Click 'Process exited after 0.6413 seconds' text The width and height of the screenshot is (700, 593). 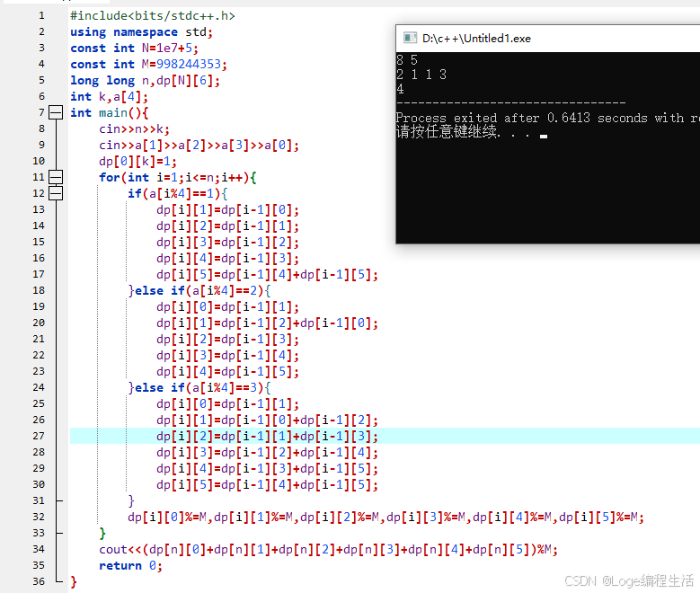(x=521, y=118)
